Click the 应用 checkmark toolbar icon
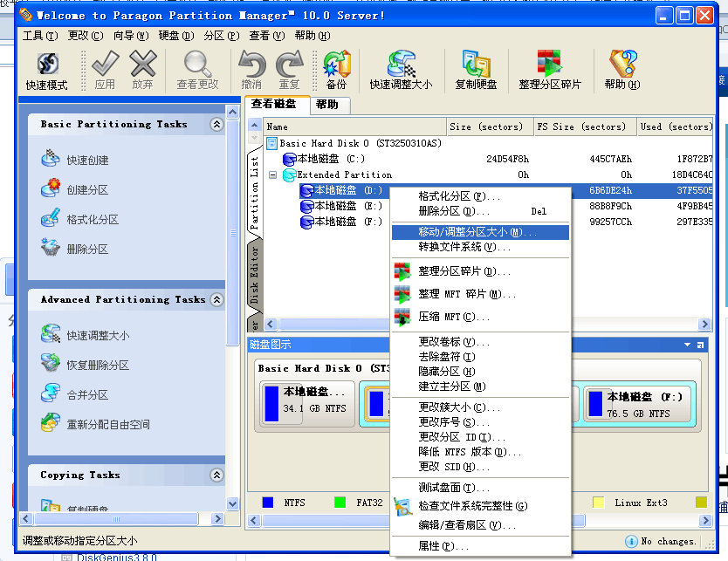This screenshot has height=561, width=728. point(106,63)
